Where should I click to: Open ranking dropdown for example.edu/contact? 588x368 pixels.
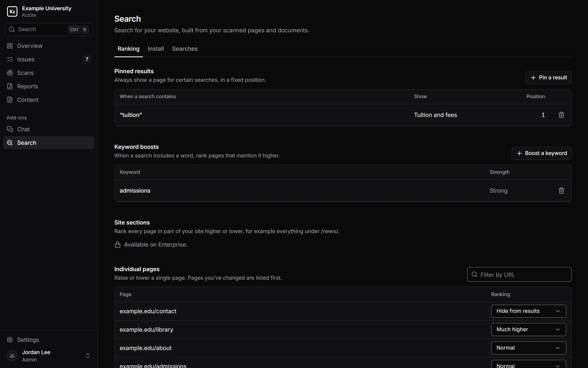click(528, 311)
